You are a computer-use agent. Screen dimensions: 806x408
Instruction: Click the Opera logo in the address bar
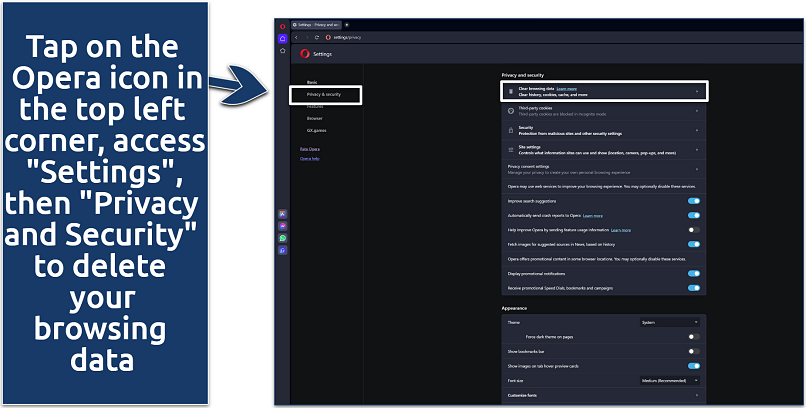(x=328, y=38)
